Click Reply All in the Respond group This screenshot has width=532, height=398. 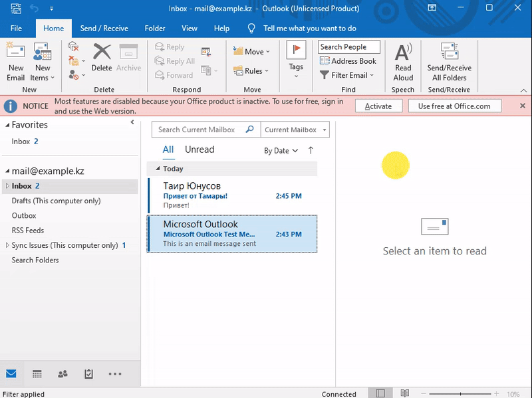click(175, 61)
